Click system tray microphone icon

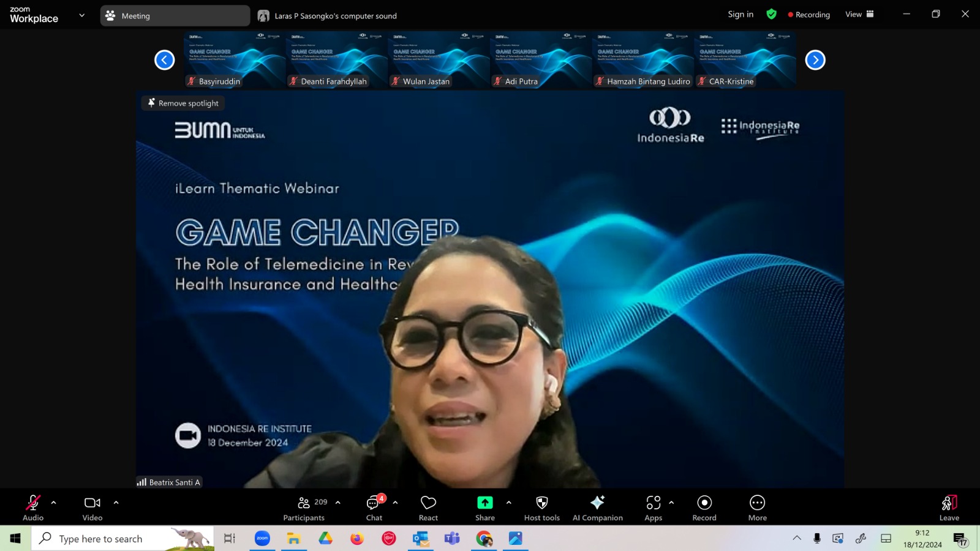(817, 538)
